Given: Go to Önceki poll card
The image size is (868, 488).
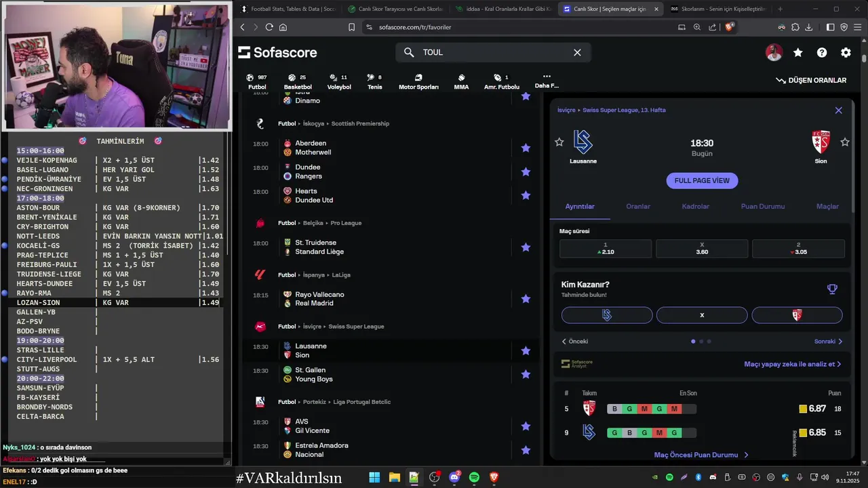Looking at the screenshot, I should (575, 342).
